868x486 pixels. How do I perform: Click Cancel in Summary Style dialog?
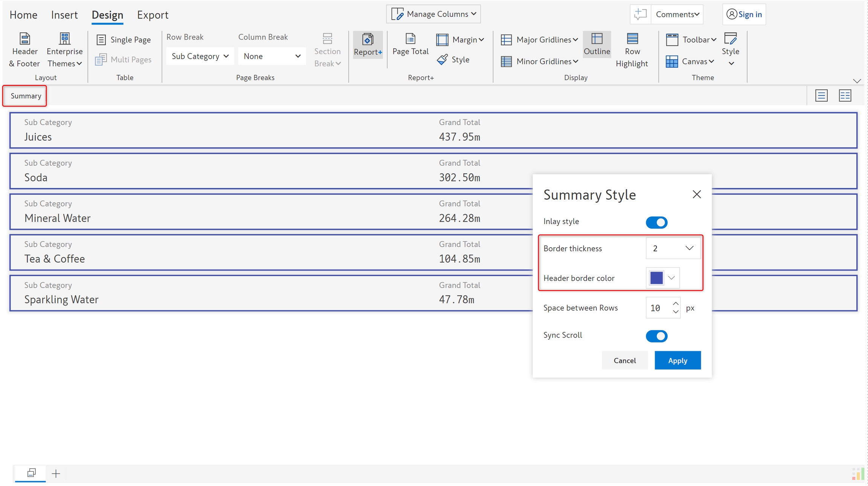[624, 361]
